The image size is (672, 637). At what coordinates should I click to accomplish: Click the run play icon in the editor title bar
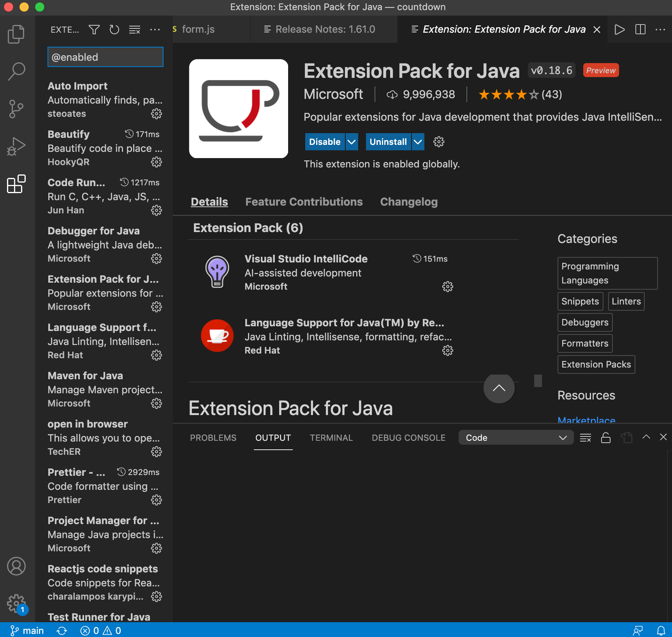point(619,29)
